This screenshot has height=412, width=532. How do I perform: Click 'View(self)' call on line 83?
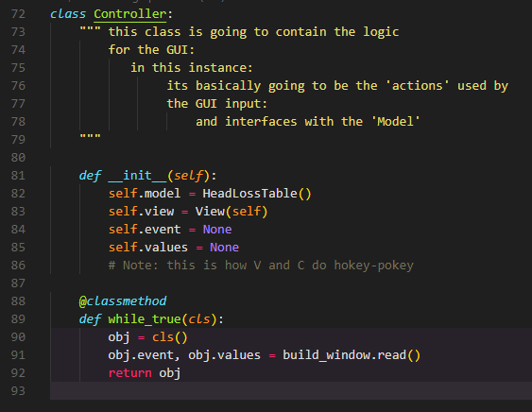point(232,212)
